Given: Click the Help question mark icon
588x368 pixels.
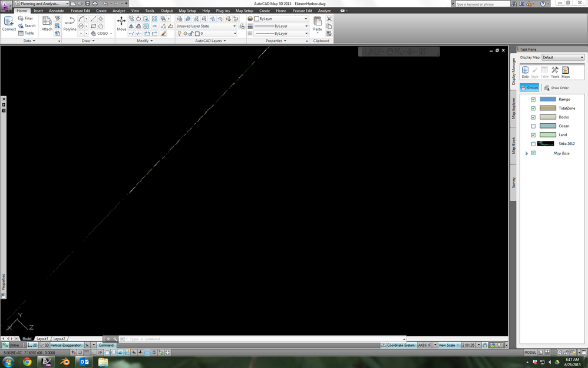Looking at the screenshot, I should point(543,4).
